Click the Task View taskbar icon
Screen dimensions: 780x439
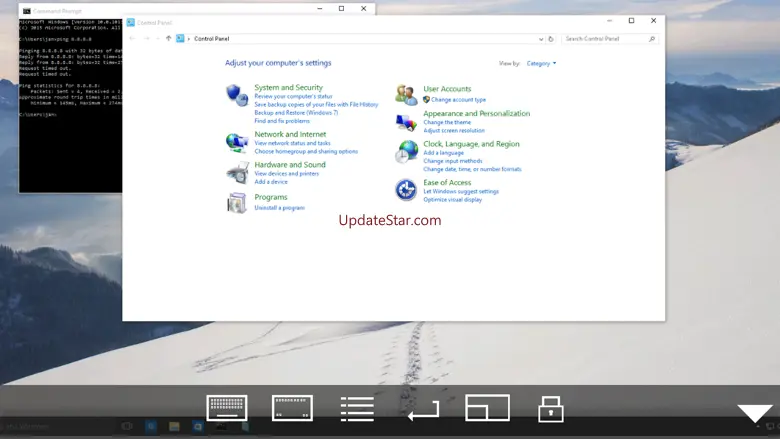(127, 427)
